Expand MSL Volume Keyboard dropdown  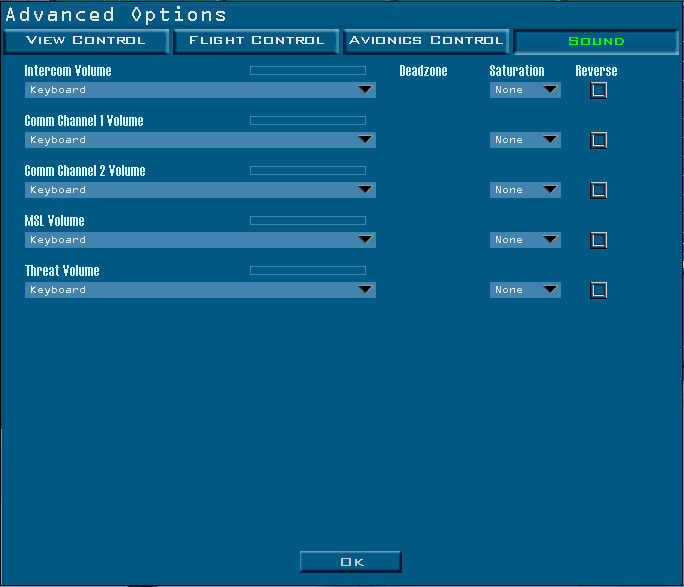[x=200, y=240]
